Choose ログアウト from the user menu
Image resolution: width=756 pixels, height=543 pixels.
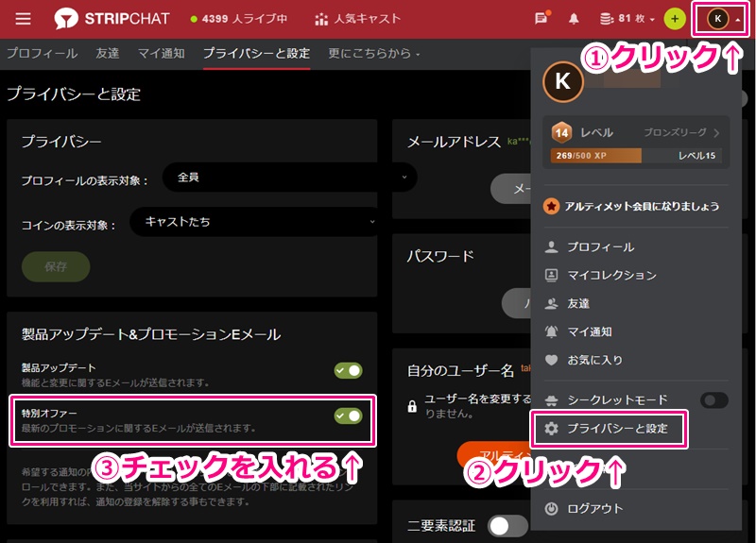tap(595, 508)
